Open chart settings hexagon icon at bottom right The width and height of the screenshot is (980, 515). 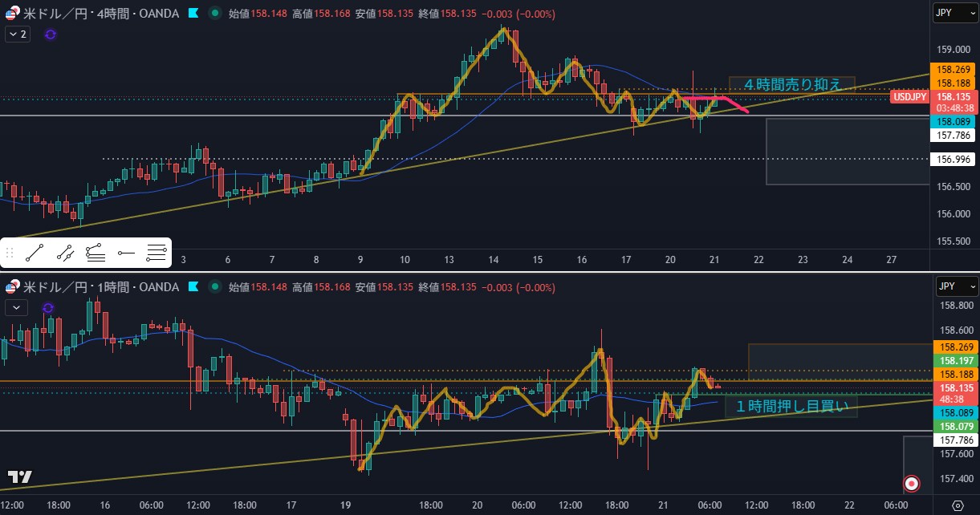click(958, 505)
